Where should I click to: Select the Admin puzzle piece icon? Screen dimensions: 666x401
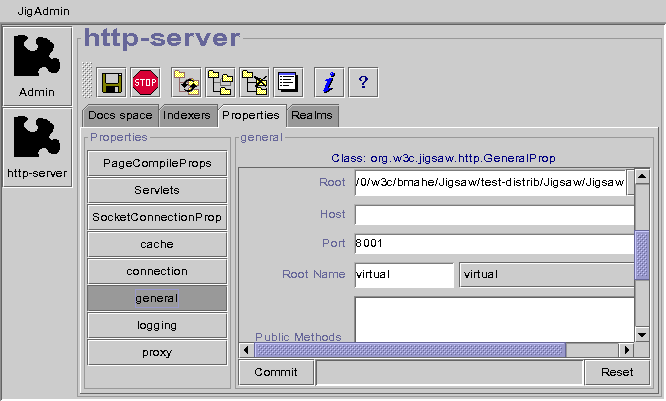point(37,66)
